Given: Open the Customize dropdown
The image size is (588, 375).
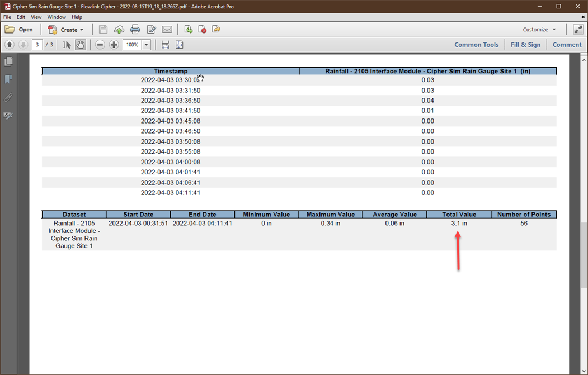Looking at the screenshot, I should 539,30.
